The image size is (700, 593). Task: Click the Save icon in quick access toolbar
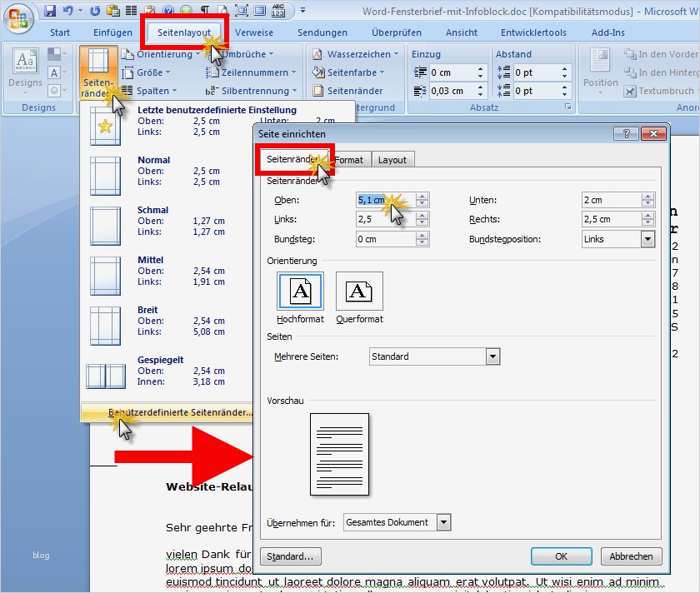tap(50, 10)
